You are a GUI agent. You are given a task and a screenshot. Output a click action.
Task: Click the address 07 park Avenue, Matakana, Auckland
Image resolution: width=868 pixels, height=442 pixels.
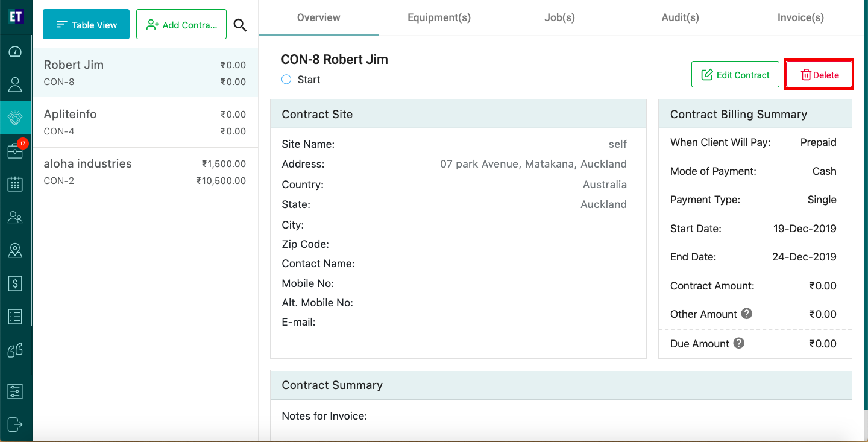(533, 164)
